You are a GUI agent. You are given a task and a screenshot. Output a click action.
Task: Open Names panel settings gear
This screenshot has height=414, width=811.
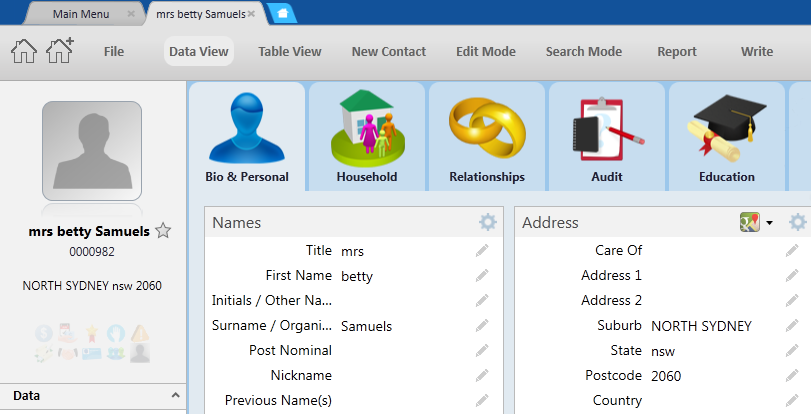click(487, 222)
